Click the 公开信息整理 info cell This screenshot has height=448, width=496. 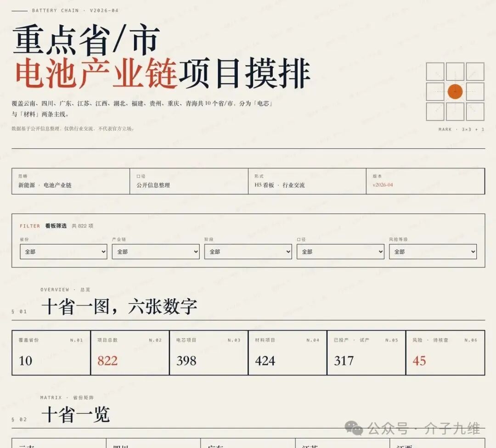[x=189, y=181]
